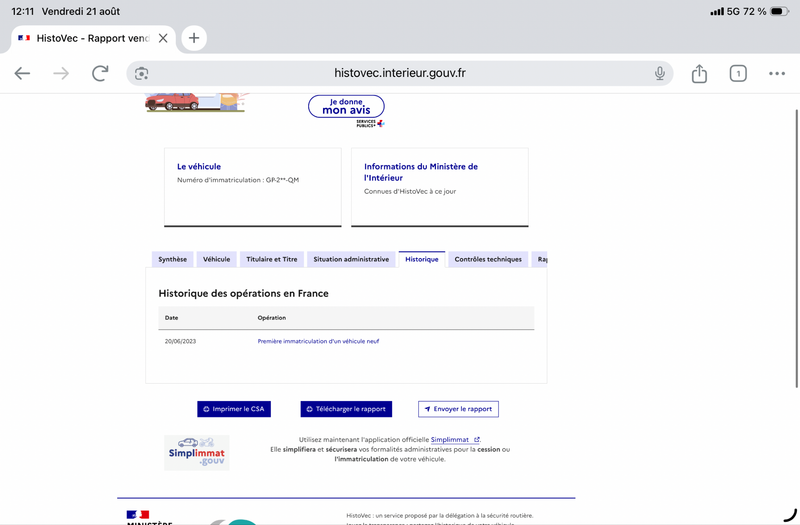The width and height of the screenshot is (800, 525).
Task: Select the Titulaire et Titre tab
Action: point(271,259)
